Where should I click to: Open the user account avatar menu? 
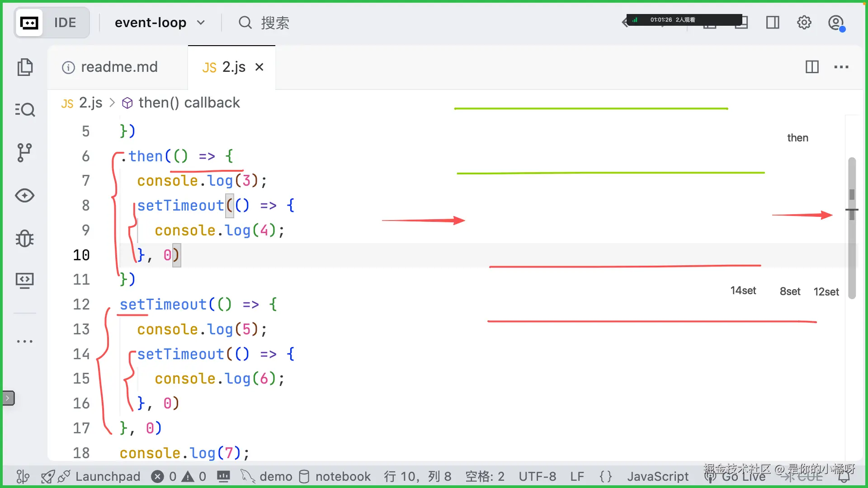coord(836,22)
